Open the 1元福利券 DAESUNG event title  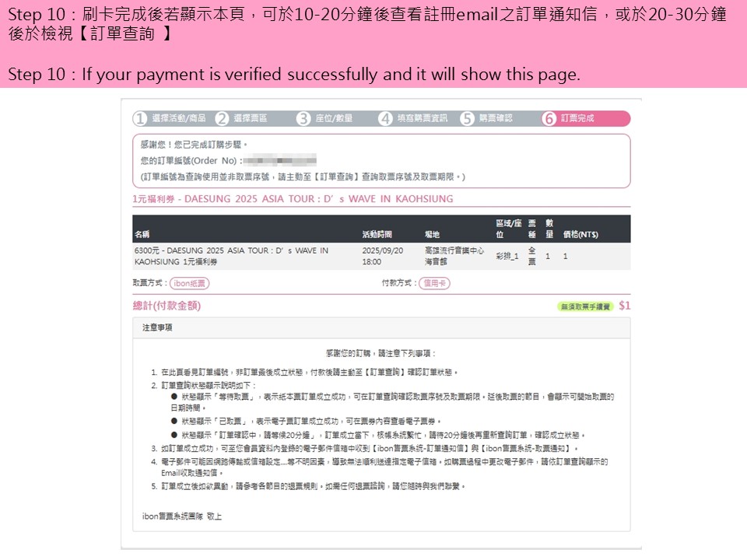pos(293,199)
